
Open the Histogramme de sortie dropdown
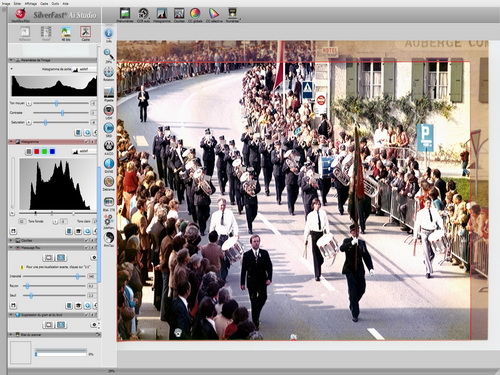(x=84, y=69)
